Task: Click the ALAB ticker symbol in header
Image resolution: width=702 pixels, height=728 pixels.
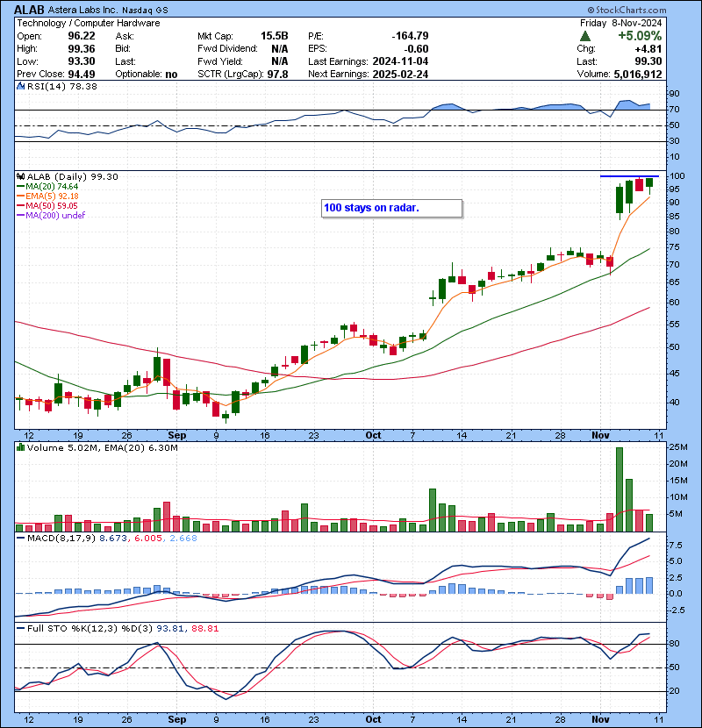Action: tap(29, 10)
